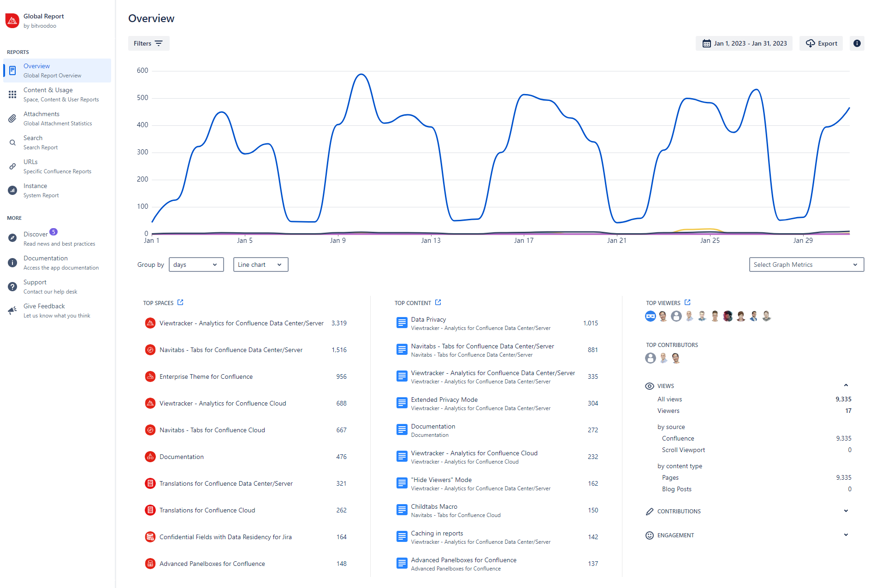Click the Export button
Image resolution: width=876 pixels, height=588 pixels.
(x=821, y=43)
